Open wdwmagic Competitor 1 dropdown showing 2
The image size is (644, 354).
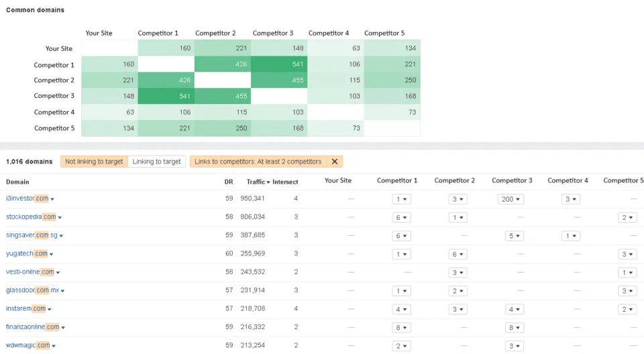[401, 346]
